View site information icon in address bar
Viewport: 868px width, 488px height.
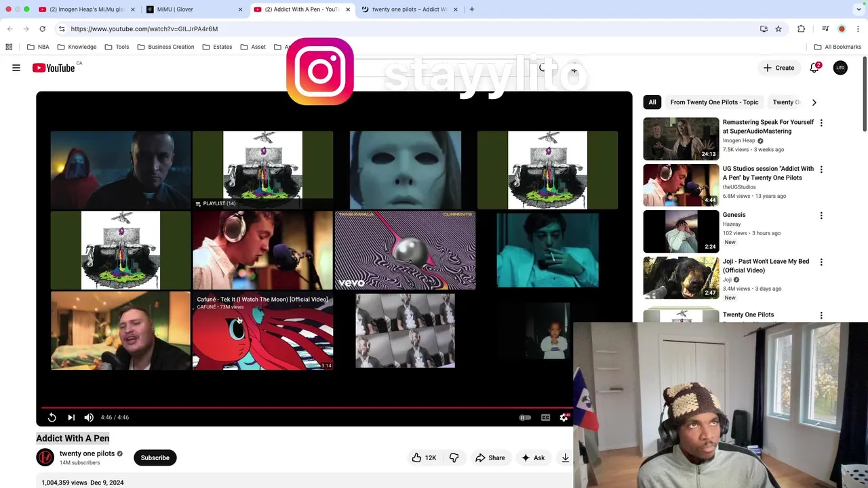coord(62,29)
